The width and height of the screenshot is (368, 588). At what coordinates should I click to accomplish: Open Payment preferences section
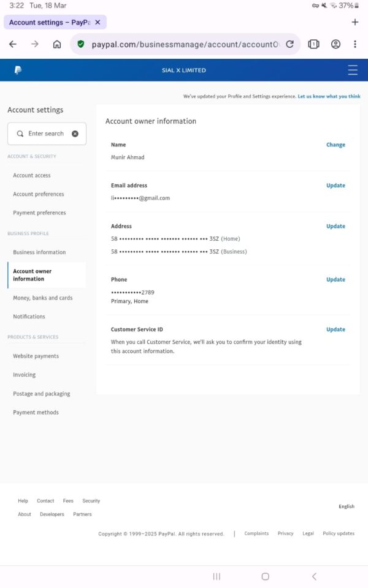click(x=39, y=213)
